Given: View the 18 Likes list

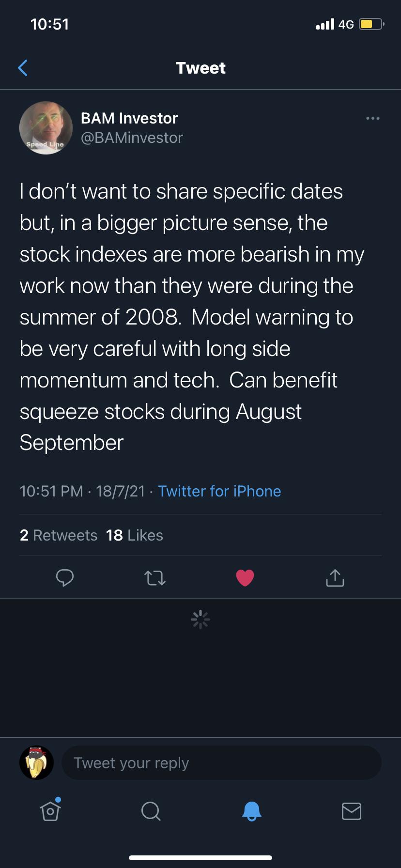Looking at the screenshot, I should (x=135, y=535).
